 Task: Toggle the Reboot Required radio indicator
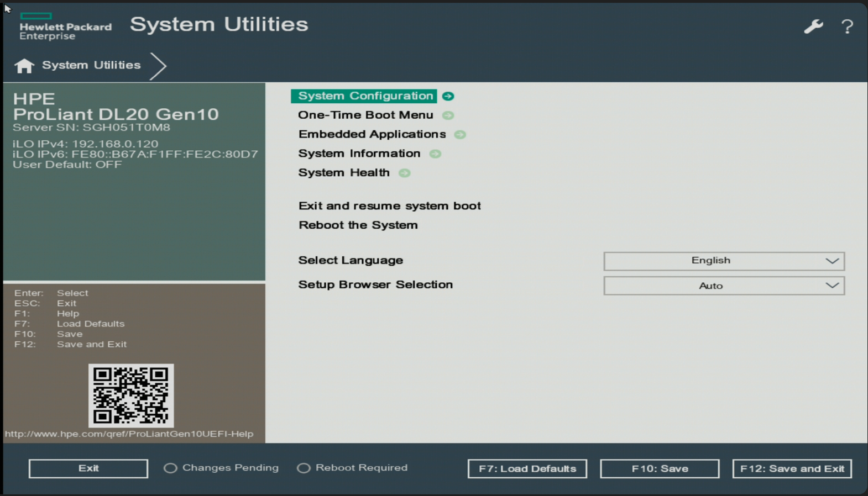tap(304, 468)
